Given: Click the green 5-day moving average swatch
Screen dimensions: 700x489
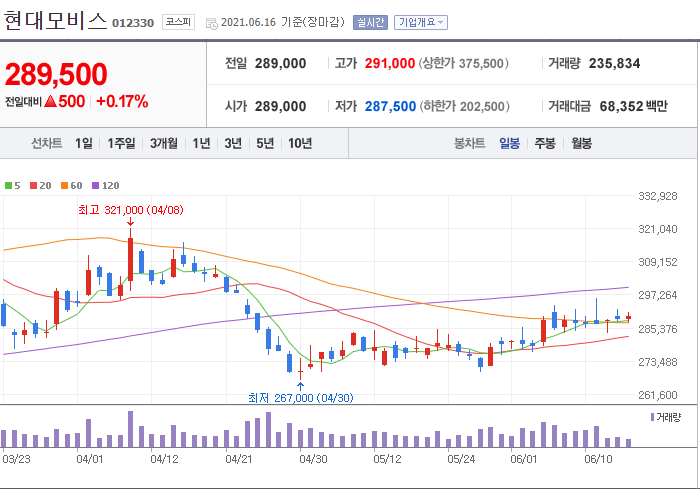Looking at the screenshot, I should click(x=8, y=186).
